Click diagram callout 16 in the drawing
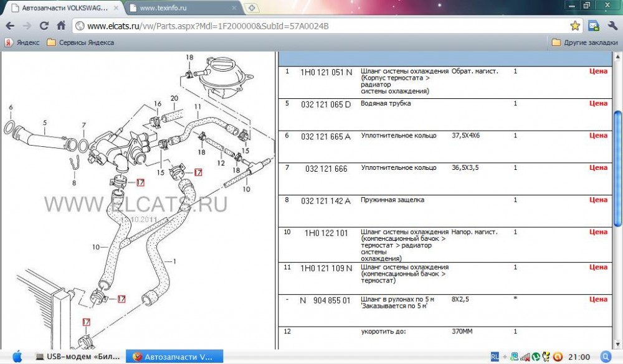The image size is (623, 364). coord(158,104)
